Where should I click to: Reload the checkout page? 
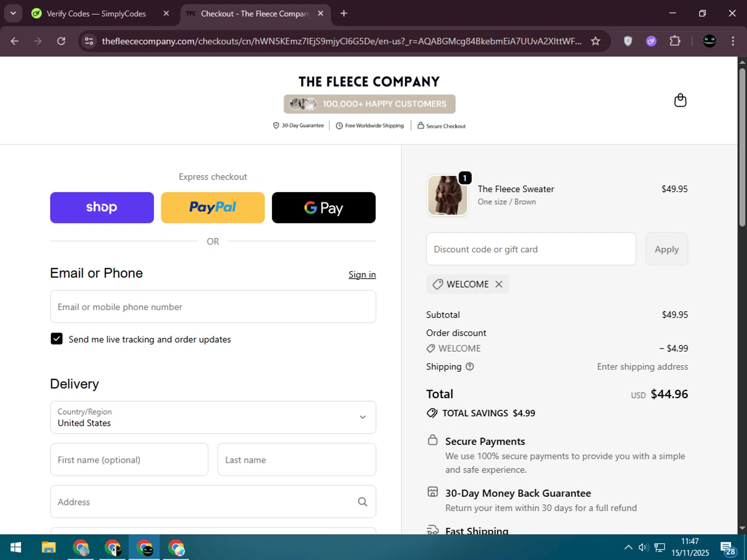pyautogui.click(x=61, y=41)
